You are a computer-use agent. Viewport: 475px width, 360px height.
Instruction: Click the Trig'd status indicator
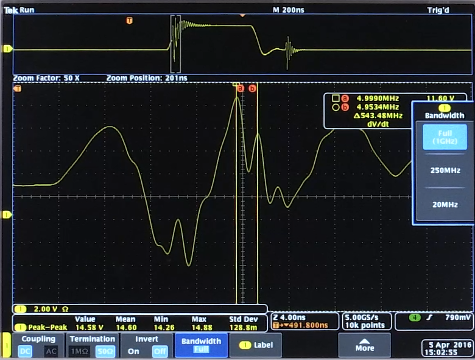[x=438, y=10]
